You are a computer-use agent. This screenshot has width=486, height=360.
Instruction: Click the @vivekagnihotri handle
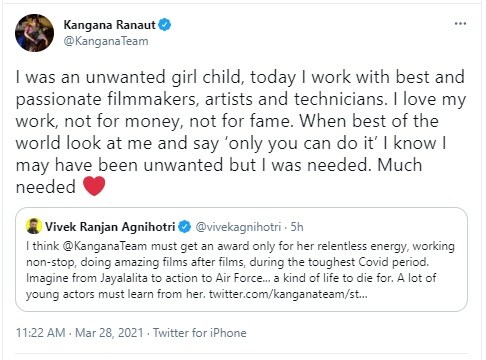point(238,227)
